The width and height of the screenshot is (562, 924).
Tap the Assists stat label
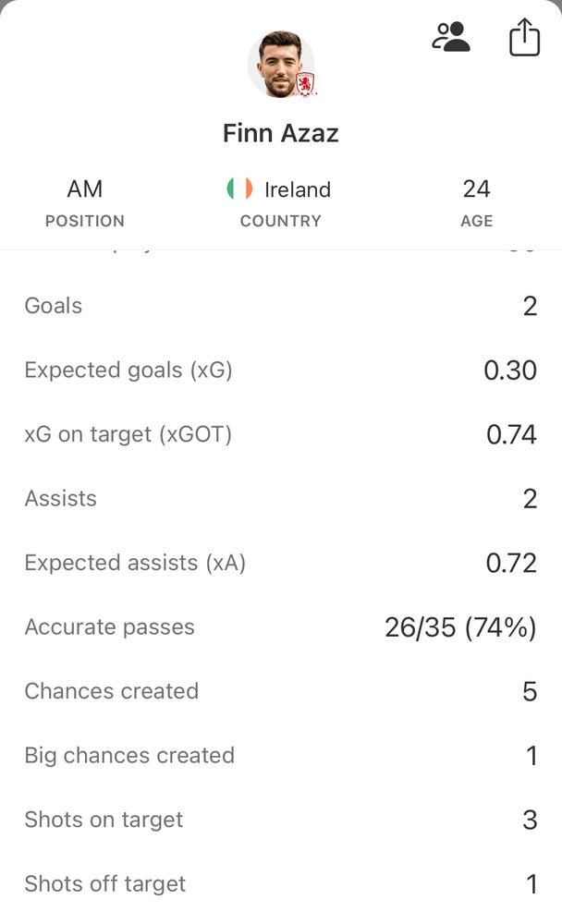60,498
